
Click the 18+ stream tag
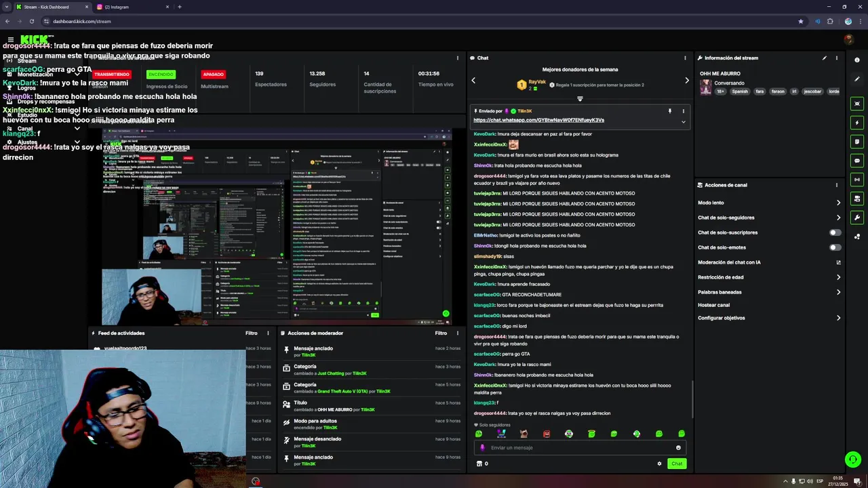pyautogui.click(x=721, y=91)
